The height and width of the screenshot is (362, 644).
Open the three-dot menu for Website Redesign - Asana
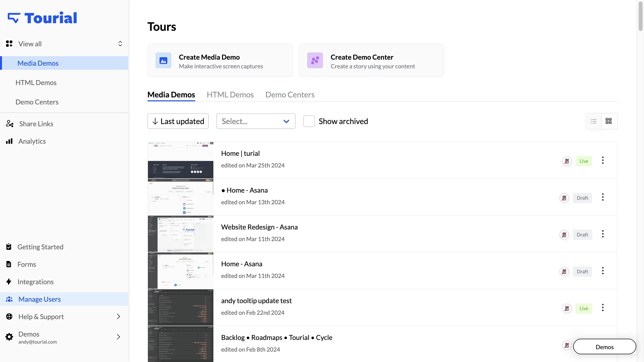pos(603,234)
